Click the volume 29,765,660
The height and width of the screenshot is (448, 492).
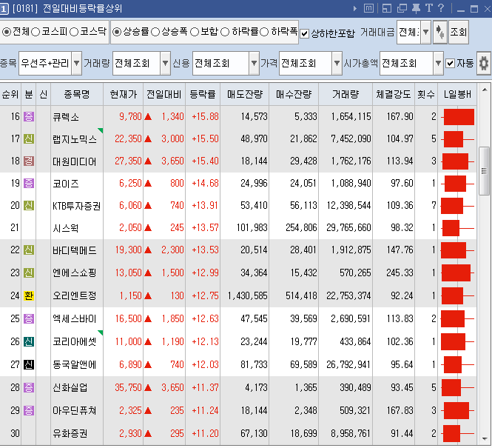pyautogui.click(x=348, y=227)
